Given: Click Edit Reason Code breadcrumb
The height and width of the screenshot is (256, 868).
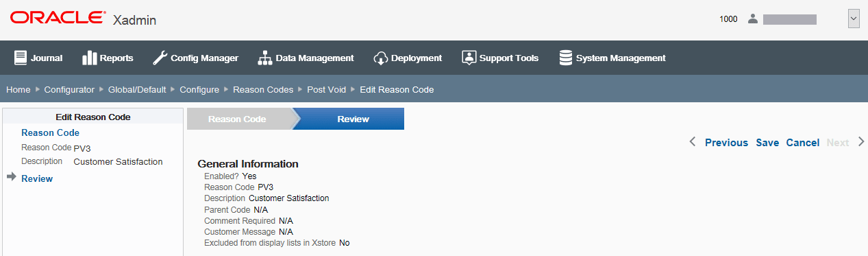Looking at the screenshot, I should point(397,89).
